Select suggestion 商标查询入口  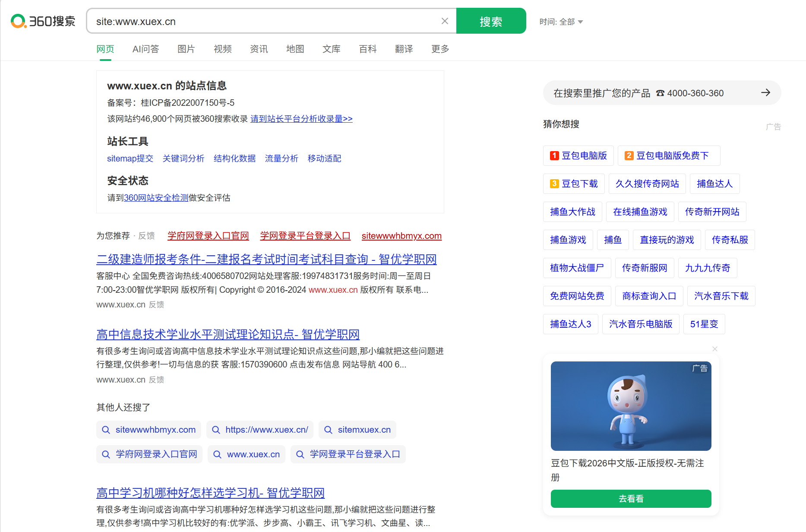coord(649,296)
